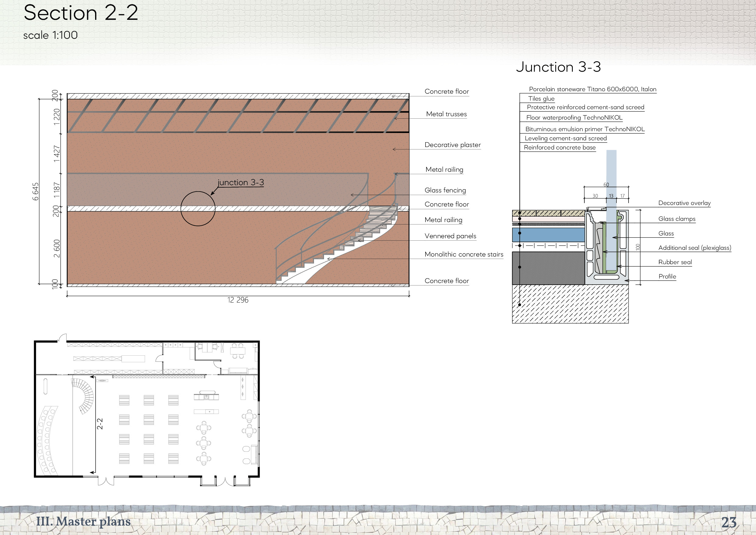
Task: Select the spiral staircase in the floor plan
Action: (x=83, y=396)
